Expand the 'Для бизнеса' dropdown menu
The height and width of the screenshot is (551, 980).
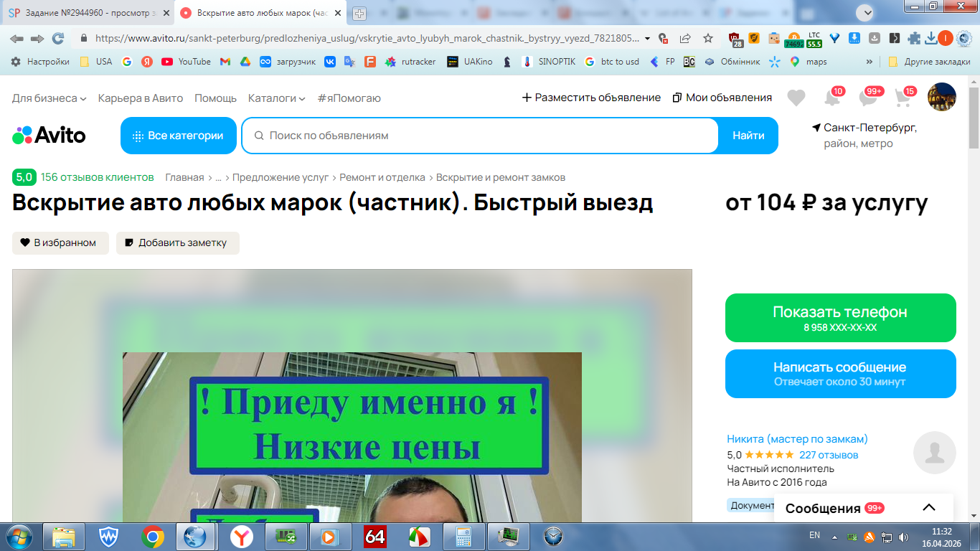50,98
